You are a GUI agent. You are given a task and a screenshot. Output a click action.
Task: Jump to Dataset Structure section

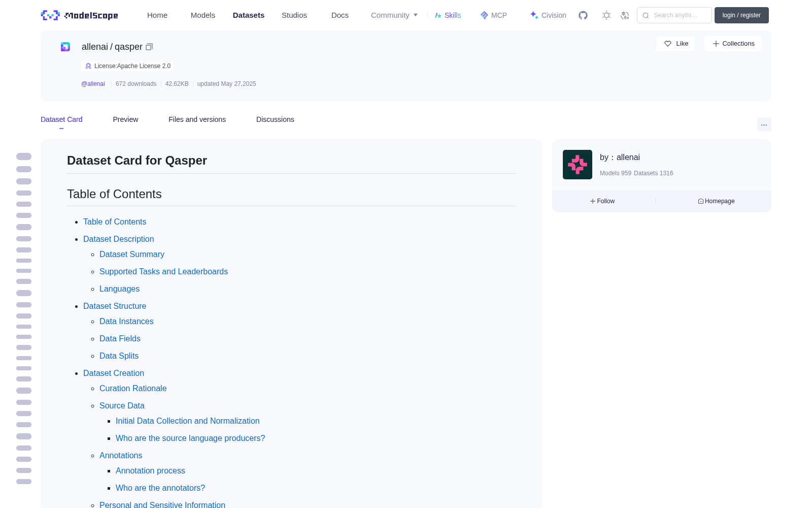point(115,306)
